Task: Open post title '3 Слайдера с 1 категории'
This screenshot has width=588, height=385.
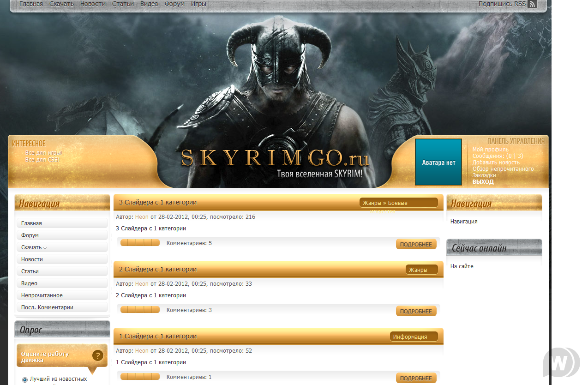Action: click(x=158, y=202)
